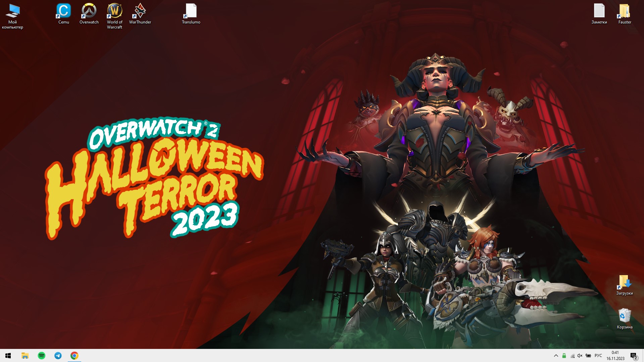
Task: Open Spotify from the taskbar
Action: 41,356
